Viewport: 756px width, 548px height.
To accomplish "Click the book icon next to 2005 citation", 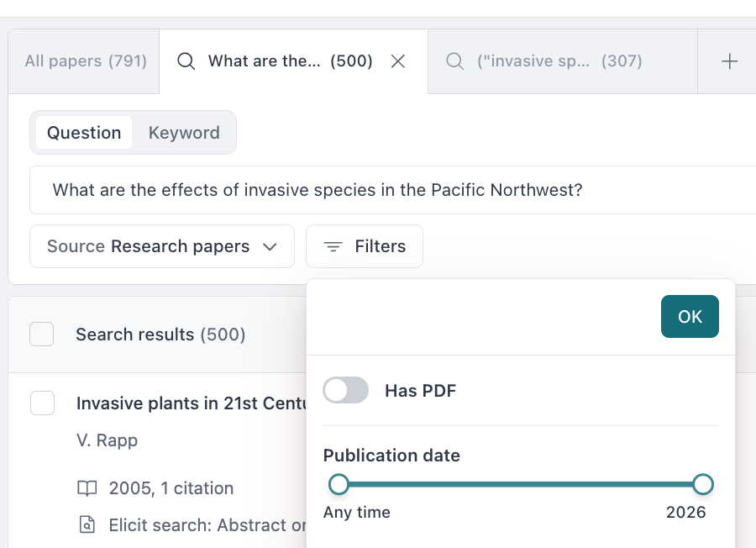I will pos(87,488).
